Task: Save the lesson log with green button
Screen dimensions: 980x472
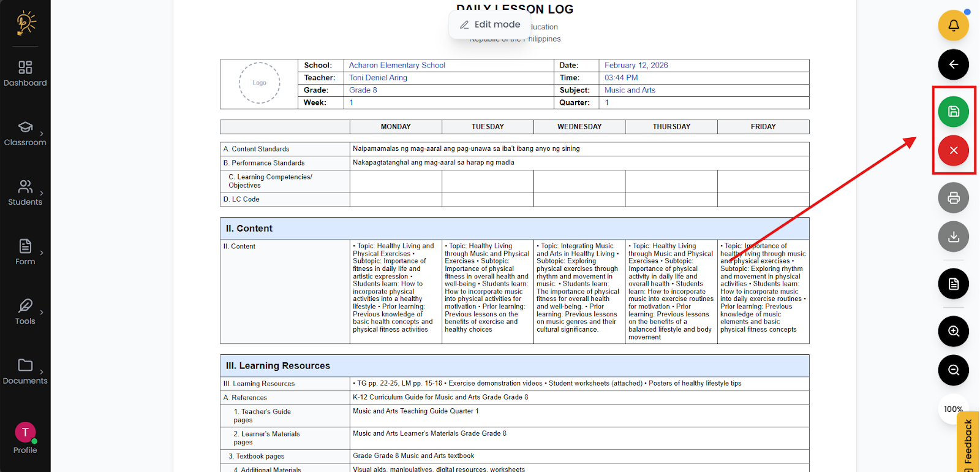Action: (953, 112)
